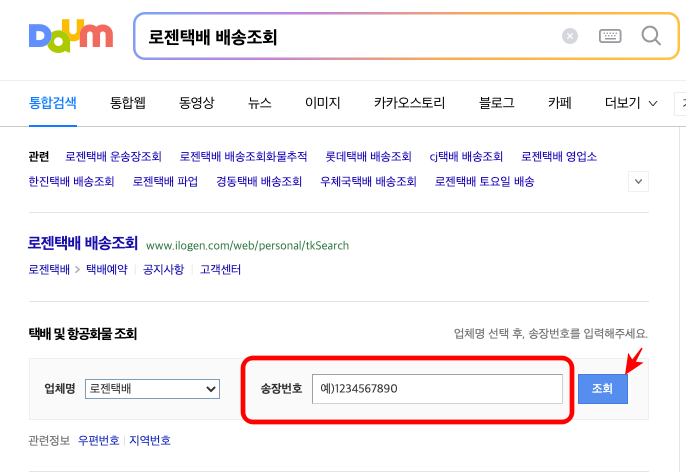This screenshot has width=686, height=472.
Task: Click the Daum logo
Action: pyautogui.click(x=71, y=35)
